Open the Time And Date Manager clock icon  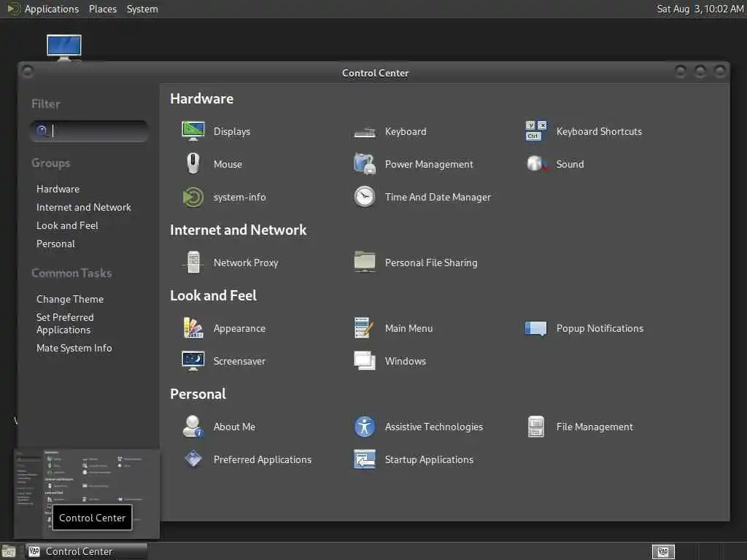(365, 197)
